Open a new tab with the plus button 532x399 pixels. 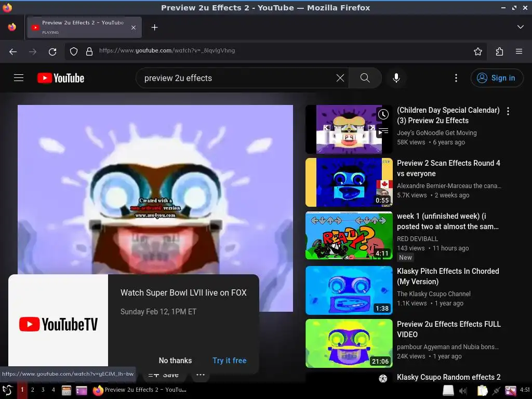coord(154,27)
